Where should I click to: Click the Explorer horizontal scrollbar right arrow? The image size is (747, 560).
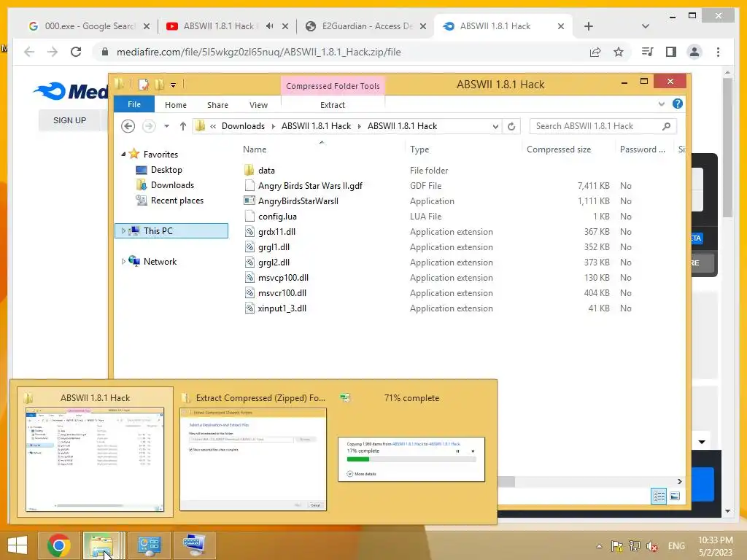click(679, 482)
